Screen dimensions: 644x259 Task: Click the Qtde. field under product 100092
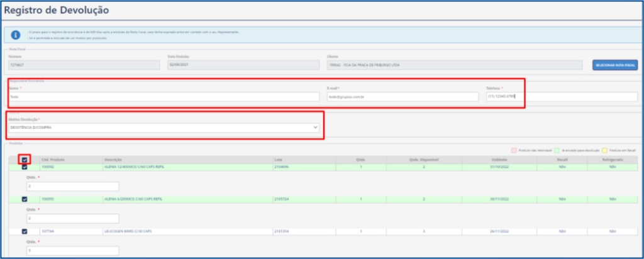point(73,186)
